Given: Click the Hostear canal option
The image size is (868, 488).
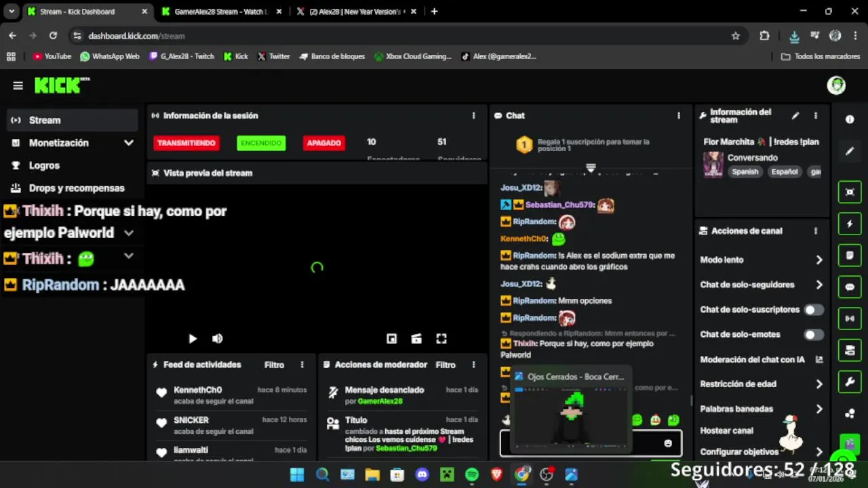Looking at the screenshot, I should point(726,430).
